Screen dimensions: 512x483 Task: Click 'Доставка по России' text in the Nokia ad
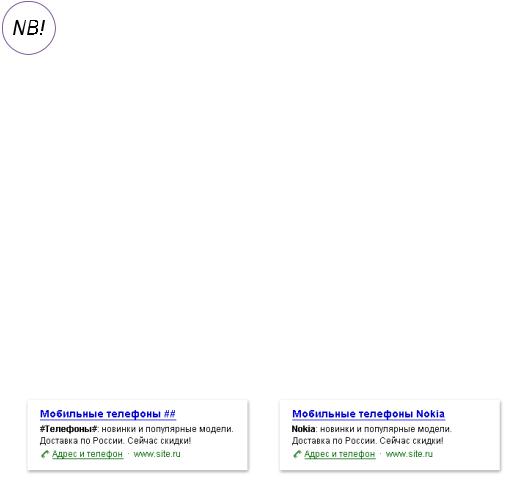coord(334,441)
